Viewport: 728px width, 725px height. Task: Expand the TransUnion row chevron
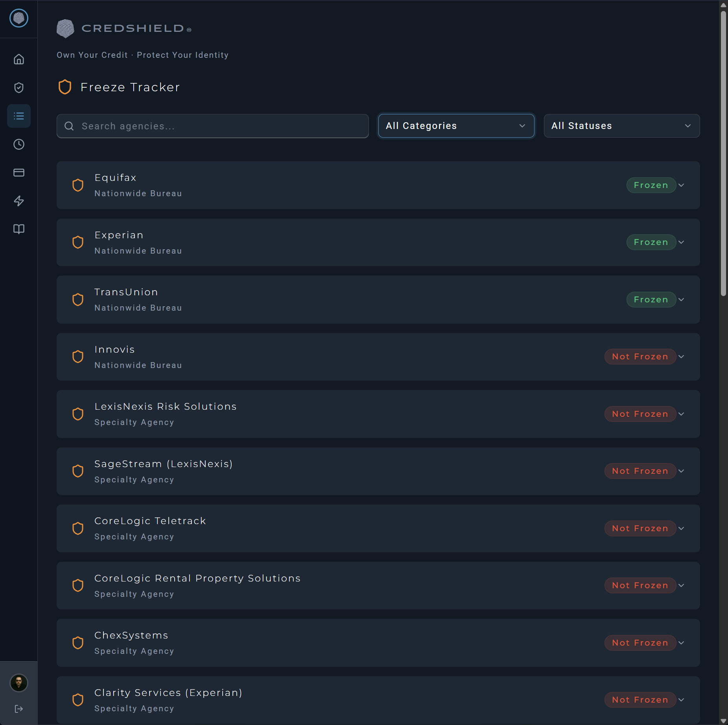pyautogui.click(x=682, y=300)
